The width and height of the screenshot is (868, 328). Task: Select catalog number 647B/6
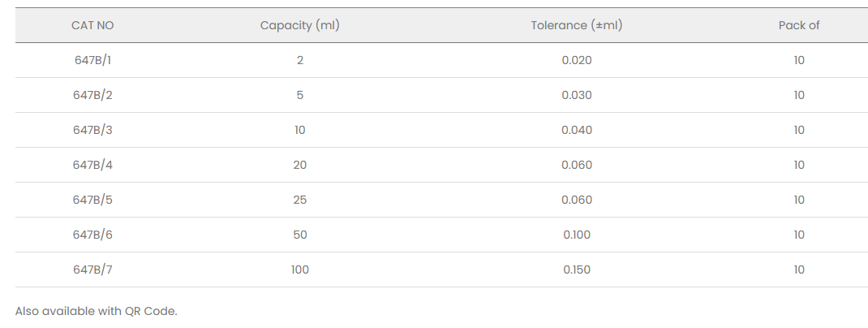[92, 235]
